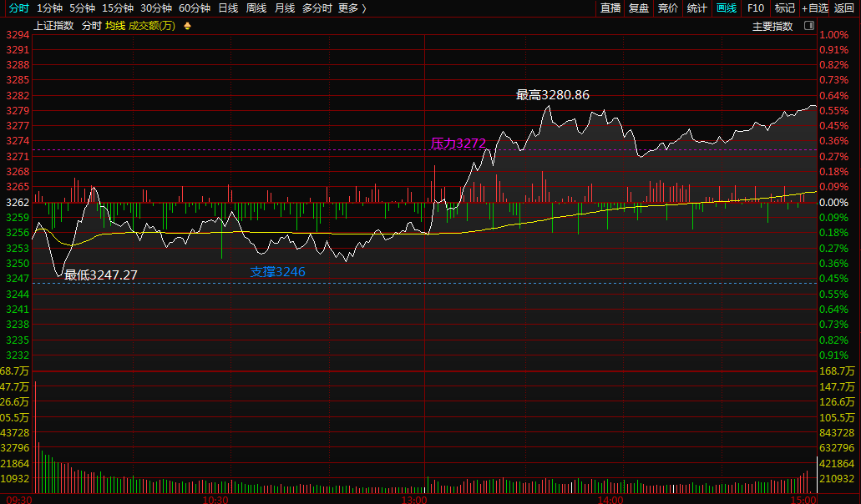Image resolution: width=861 pixels, height=504 pixels.
Task: Click the 复盘 replay button
Action: tap(639, 8)
